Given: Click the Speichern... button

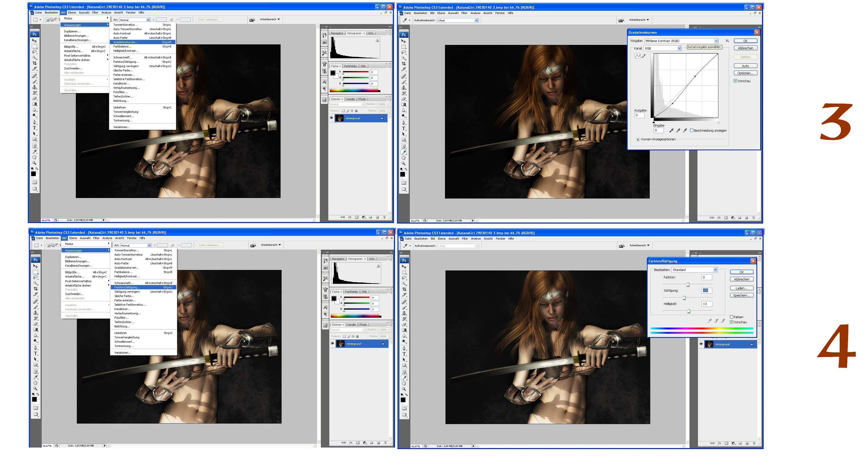Looking at the screenshot, I should click(x=742, y=295).
